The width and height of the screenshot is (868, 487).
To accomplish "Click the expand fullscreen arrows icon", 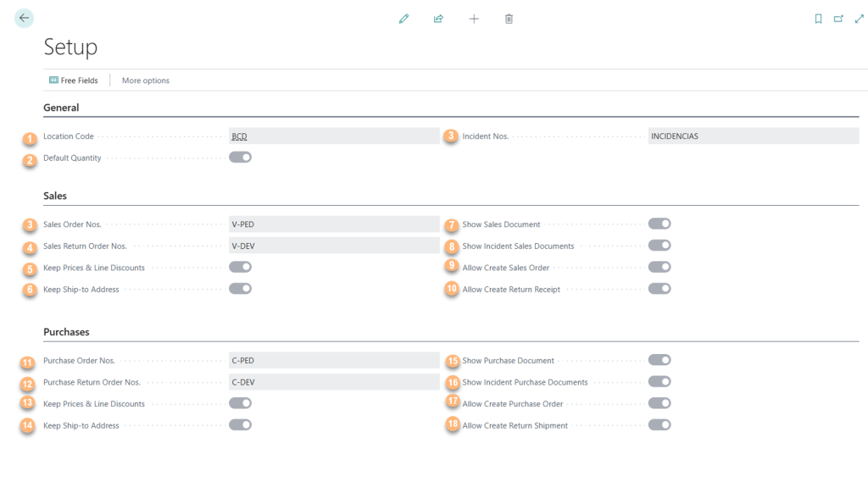I will click(x=860, y=19).
